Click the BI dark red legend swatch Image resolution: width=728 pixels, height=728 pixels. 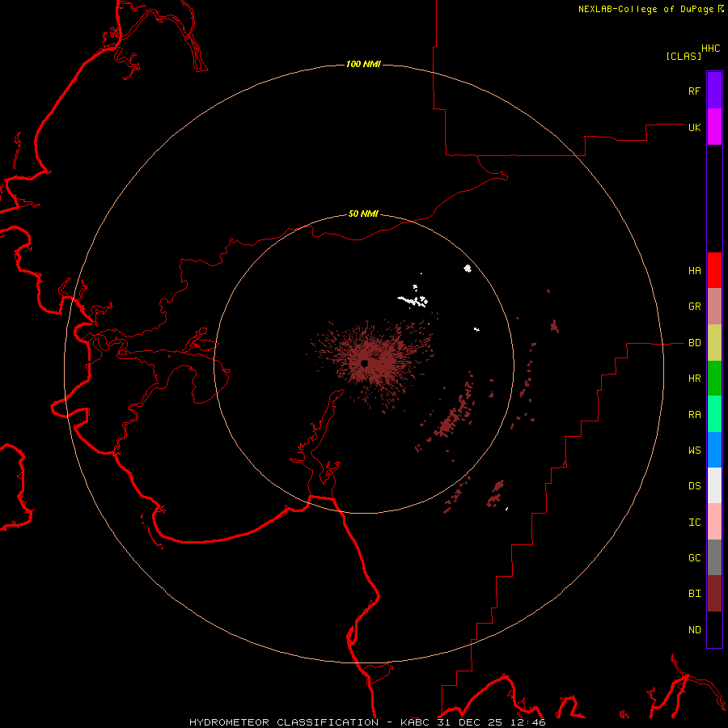pos(714,594)
